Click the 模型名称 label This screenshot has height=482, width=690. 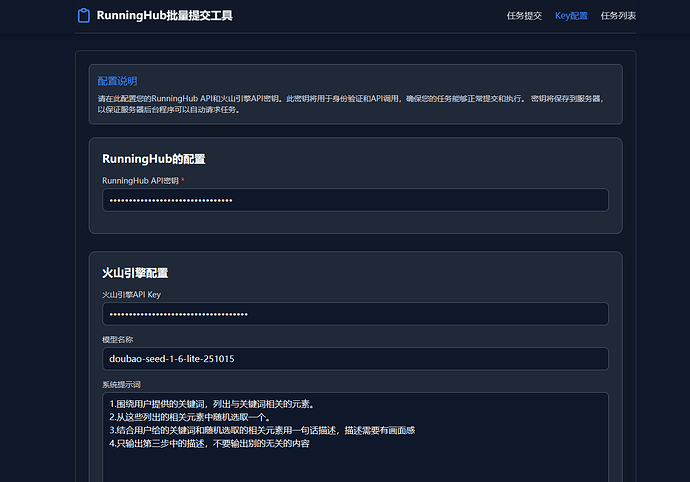tap(117, 339)
